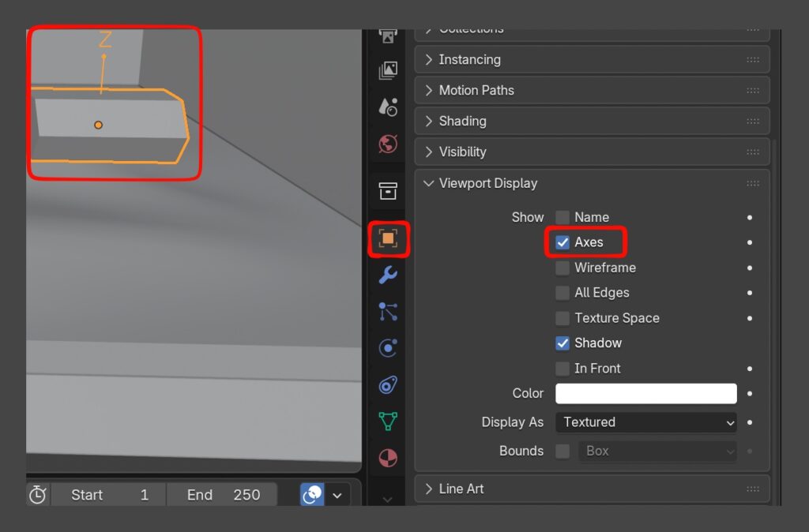Open the View Layer properties tab
The height and width of the screenshot is (532, 809).
pos(388,71)
